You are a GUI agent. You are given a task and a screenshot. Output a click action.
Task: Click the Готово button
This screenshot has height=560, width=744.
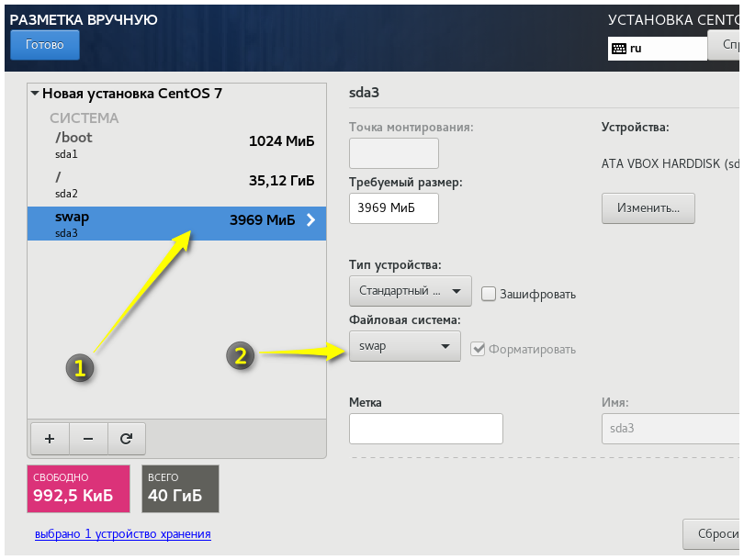[x=45, y=45]
